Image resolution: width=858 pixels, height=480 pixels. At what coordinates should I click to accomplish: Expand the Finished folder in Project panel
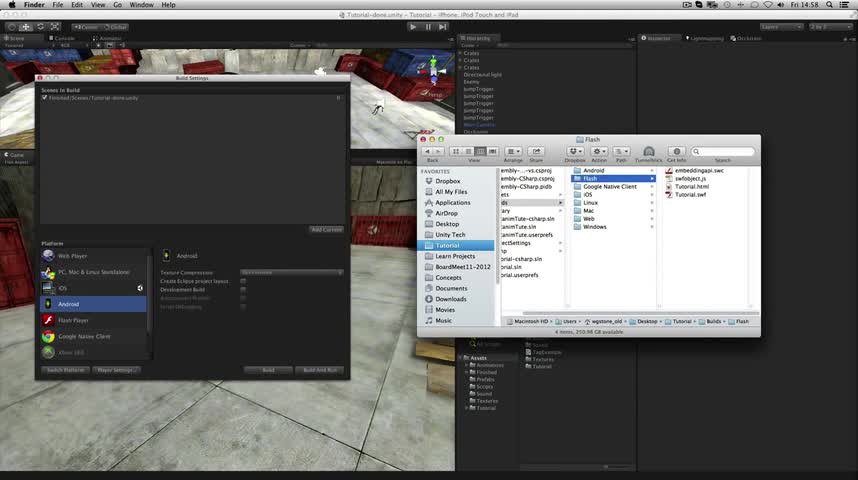click(467, 372)
